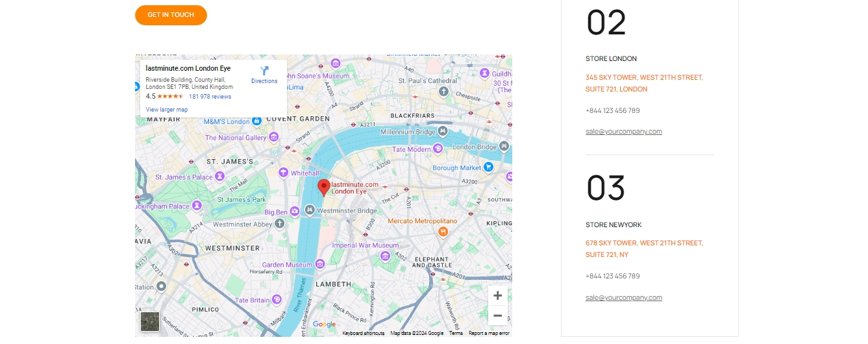
Task: Zoom in on the map
Action: (497, 296)
